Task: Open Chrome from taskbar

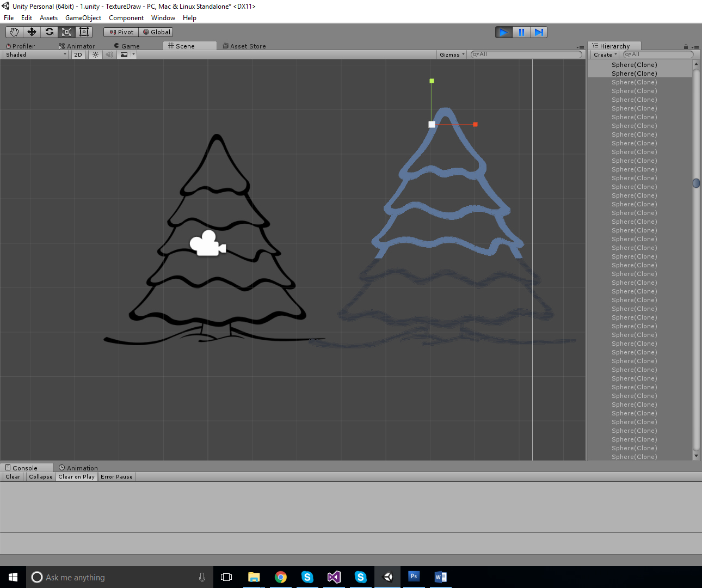Action: 281,577
